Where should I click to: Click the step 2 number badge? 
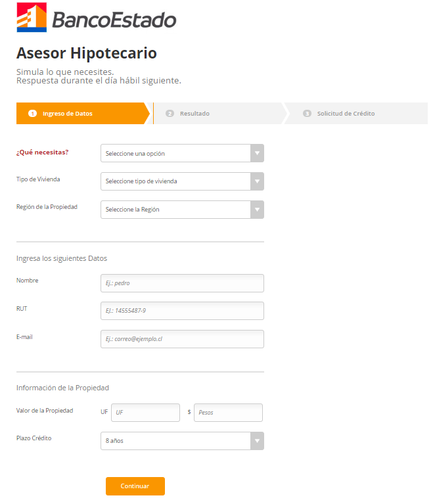pos(170,114)
